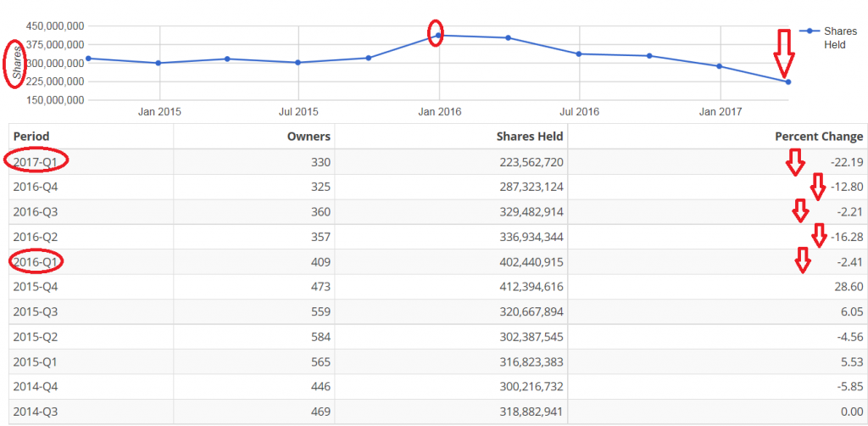
Task: Click the red arrow next to -16.28
Action: [x=818, y=235]
